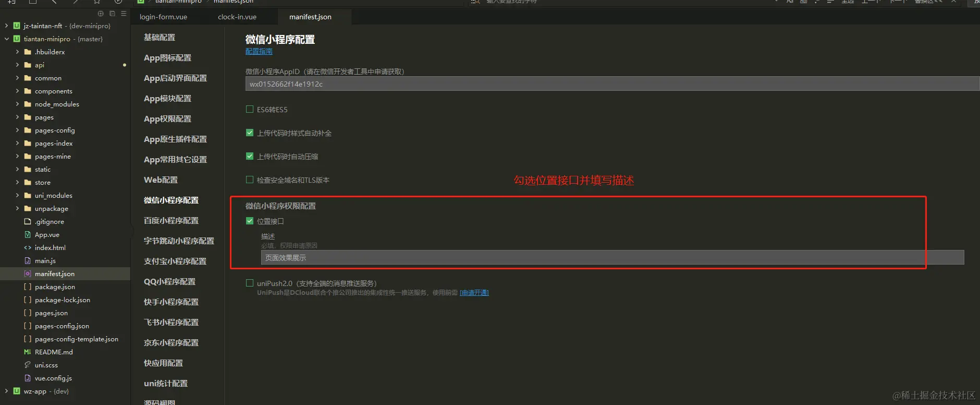
Task: Select the uni_modules folder row
Action: [x=65, y=195]
